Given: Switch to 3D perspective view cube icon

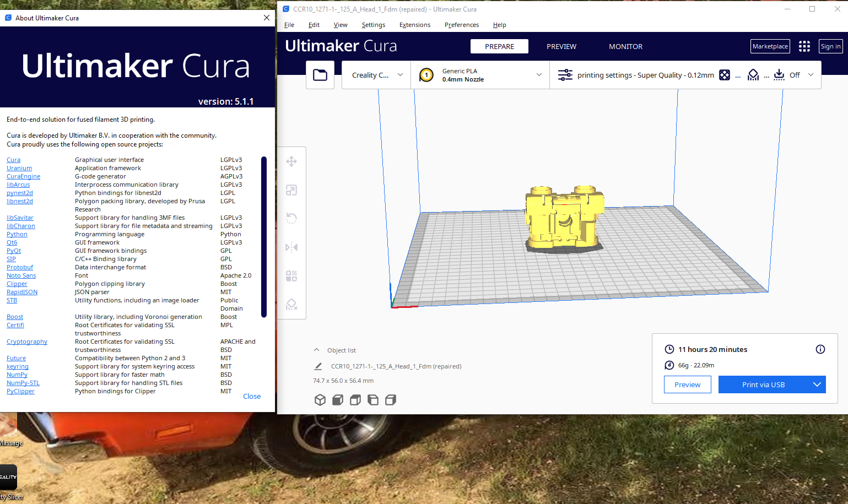Looking at the screenshot, I should [x=320, y=400].
